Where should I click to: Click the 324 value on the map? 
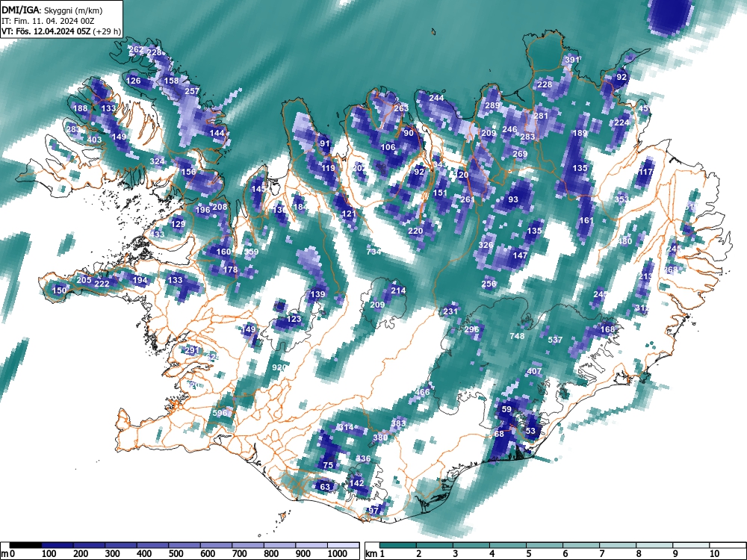(x=157, y=161)
